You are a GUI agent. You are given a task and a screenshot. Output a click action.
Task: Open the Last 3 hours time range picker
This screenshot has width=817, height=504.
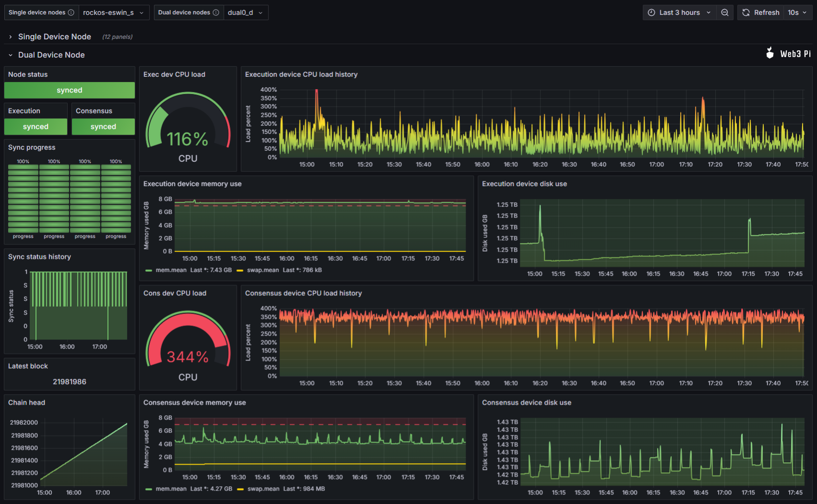[679, 12]
